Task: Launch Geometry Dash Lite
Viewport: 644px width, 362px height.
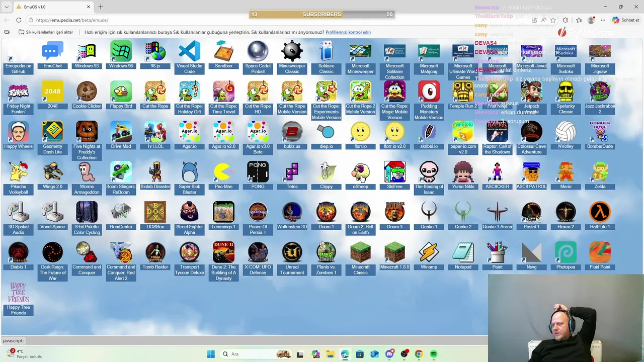Action: (52, 138)
